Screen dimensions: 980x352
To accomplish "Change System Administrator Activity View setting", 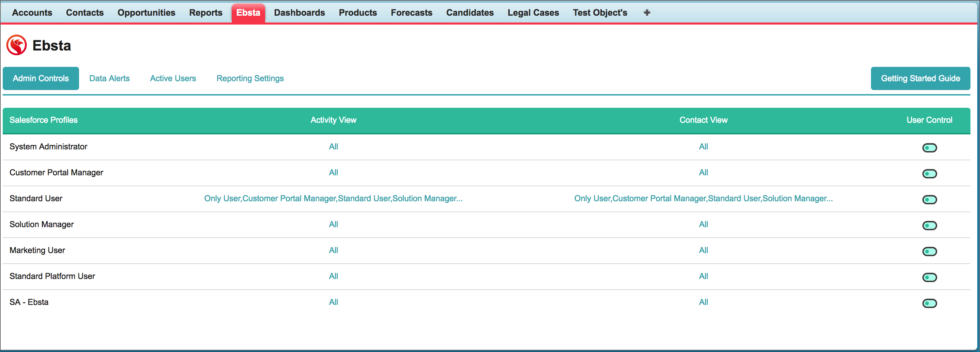I will 333,147.
